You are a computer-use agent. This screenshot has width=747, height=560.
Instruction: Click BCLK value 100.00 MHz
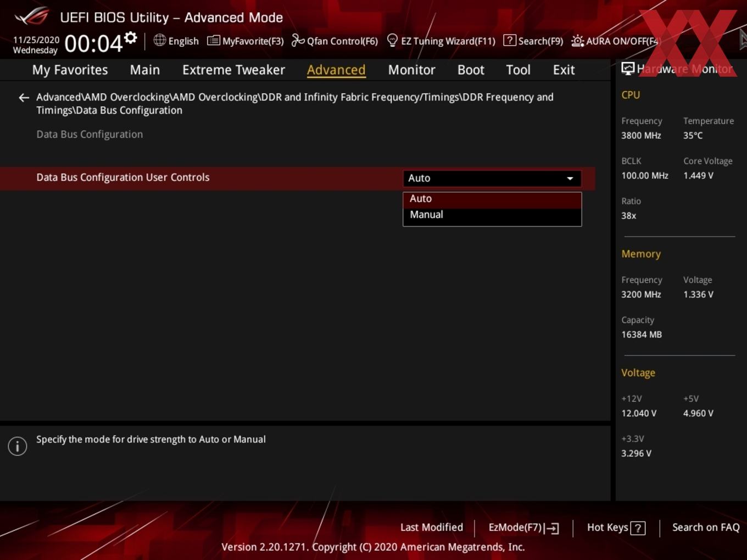click(645, 176)
